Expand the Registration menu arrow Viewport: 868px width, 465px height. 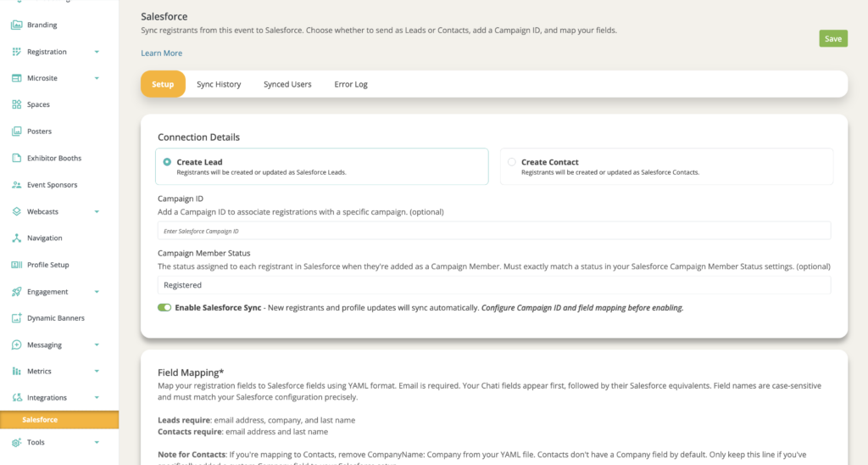pyautogui.click(x=97, y=52)
